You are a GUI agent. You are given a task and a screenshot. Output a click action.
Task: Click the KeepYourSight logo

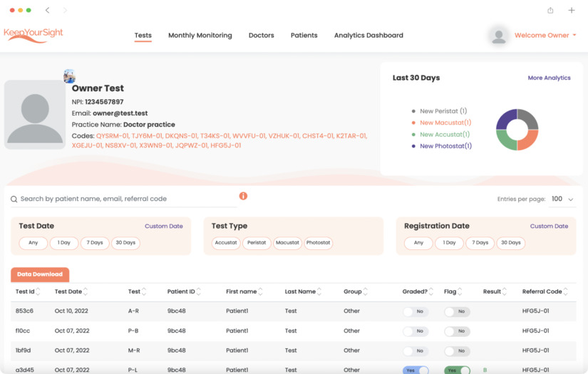[x=33, y=35]
